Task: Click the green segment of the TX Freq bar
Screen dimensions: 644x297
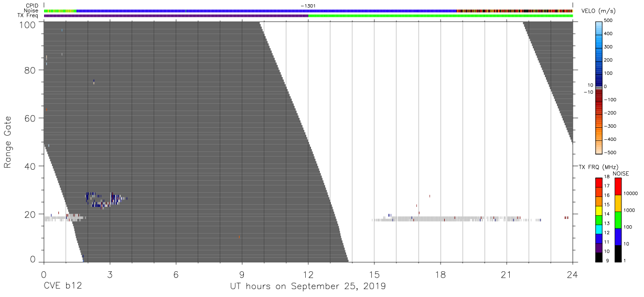Action: (x=440, y=16)
